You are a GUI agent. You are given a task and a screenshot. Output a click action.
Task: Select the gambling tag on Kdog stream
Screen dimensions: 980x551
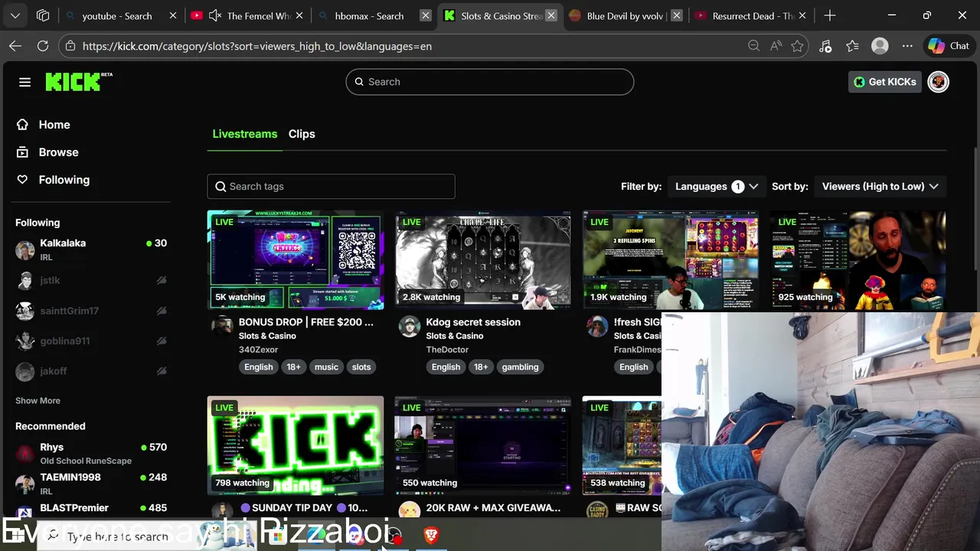pos(520,367)
